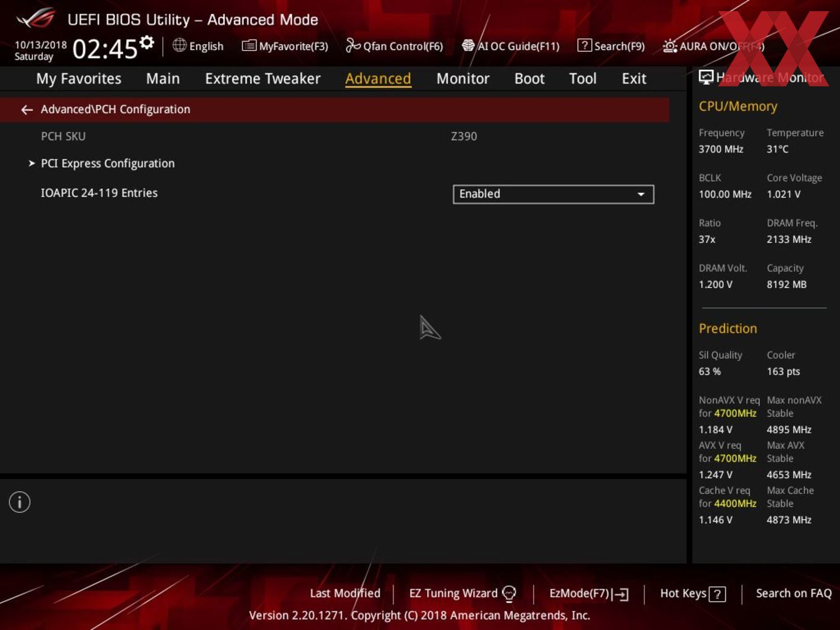Image resolution: width=840 pixels, height=630 pixels.
Task: Click the Z390 PCH SKU value
Action: (x=464, y=136)
